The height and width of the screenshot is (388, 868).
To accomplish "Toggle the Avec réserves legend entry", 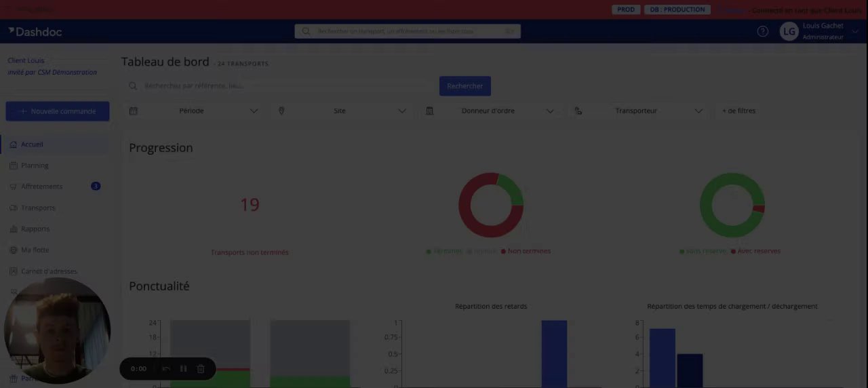I will coord(755,252).
